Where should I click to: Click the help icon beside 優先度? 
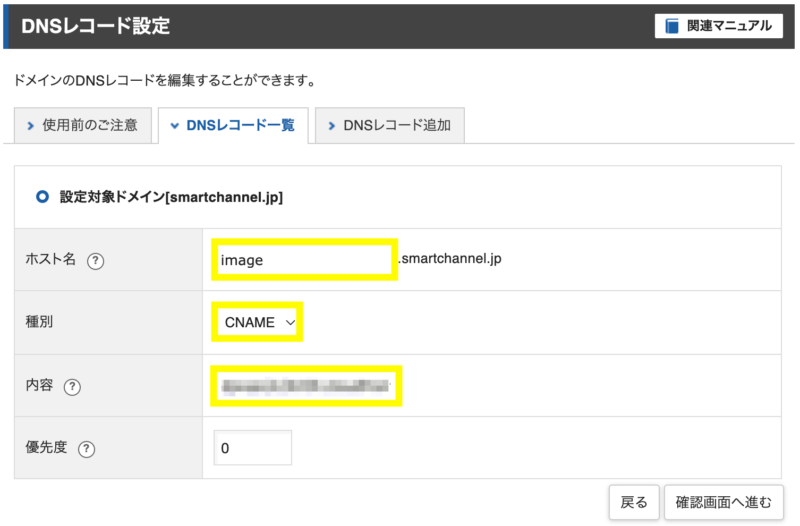click(x=86, y=449)
